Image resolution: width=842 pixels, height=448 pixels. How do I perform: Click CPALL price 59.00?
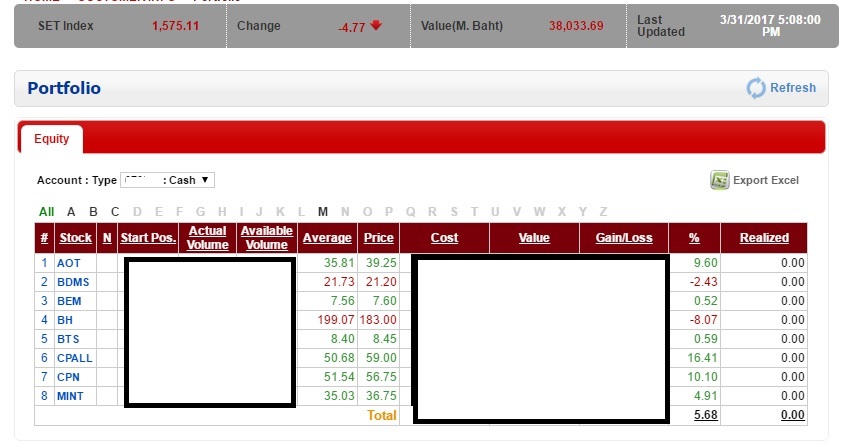(x=381, y=357)
